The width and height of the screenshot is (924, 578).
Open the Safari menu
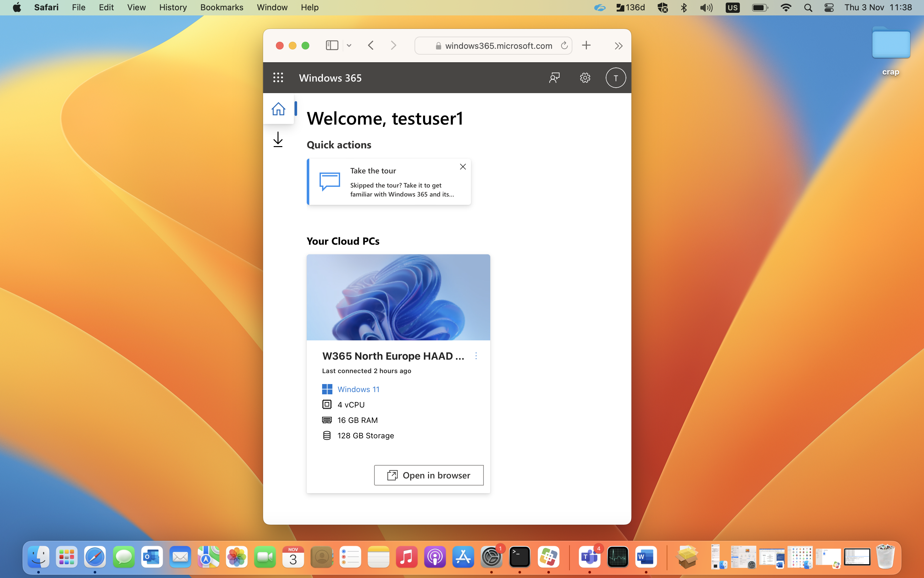pos(46,7)
